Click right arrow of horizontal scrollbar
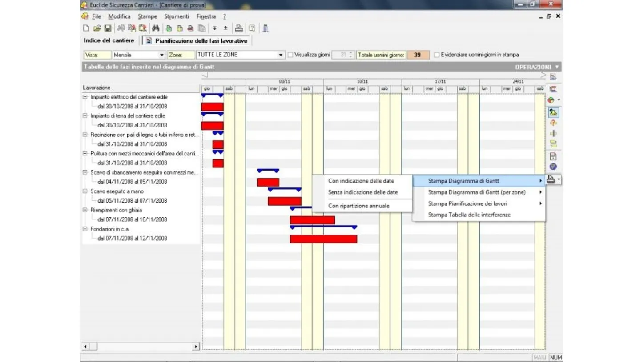This screenshot has width=644, height=362. coord(196,346)
